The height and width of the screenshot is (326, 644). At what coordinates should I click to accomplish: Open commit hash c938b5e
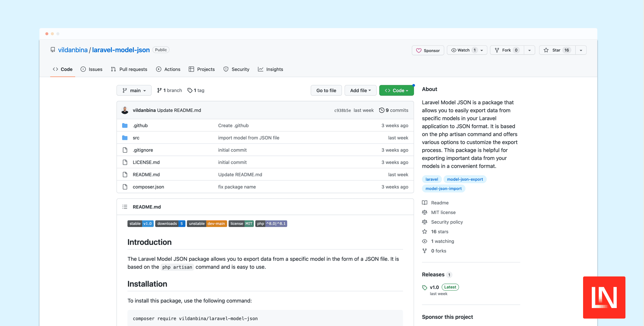342,110
